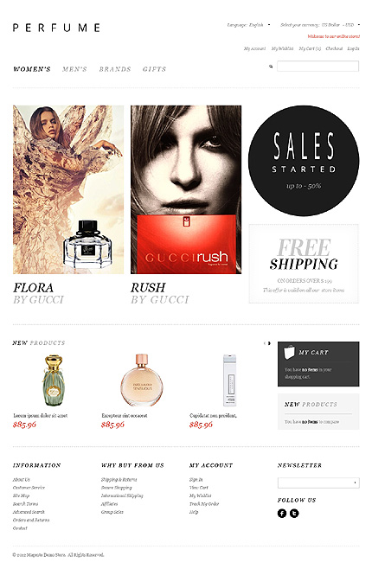The width and height of the screenshot is (372, 588).
Task: Click the shopping bag icon in My Cart
Action: coord(289,353)
